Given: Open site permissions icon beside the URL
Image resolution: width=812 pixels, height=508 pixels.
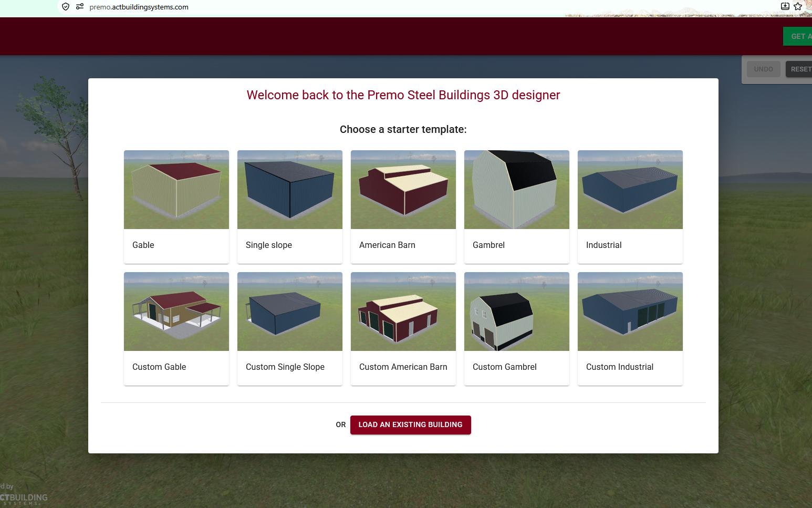Looking at the screenshot, I should click(x=80, y=7).
